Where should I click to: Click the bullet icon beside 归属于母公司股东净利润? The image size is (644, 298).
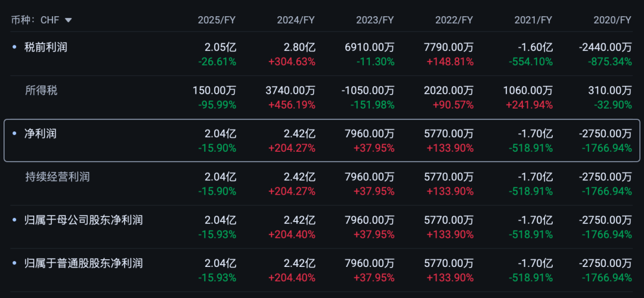pyautogui.click(x=15, y=220)
